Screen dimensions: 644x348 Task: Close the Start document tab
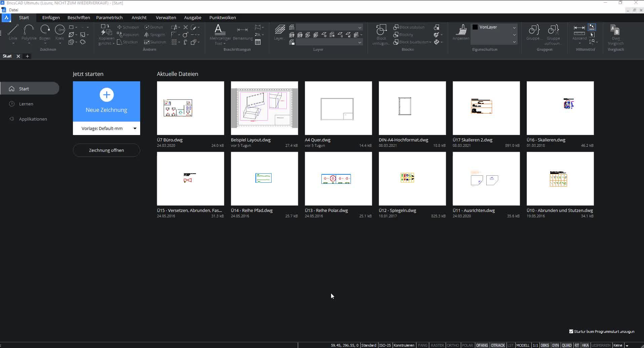click(x=18, y=56)
